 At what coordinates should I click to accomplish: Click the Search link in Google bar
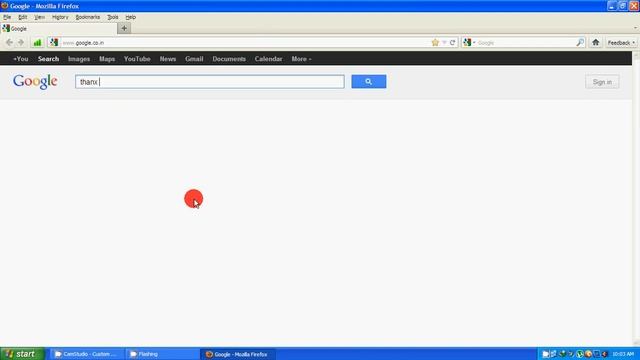48,59
